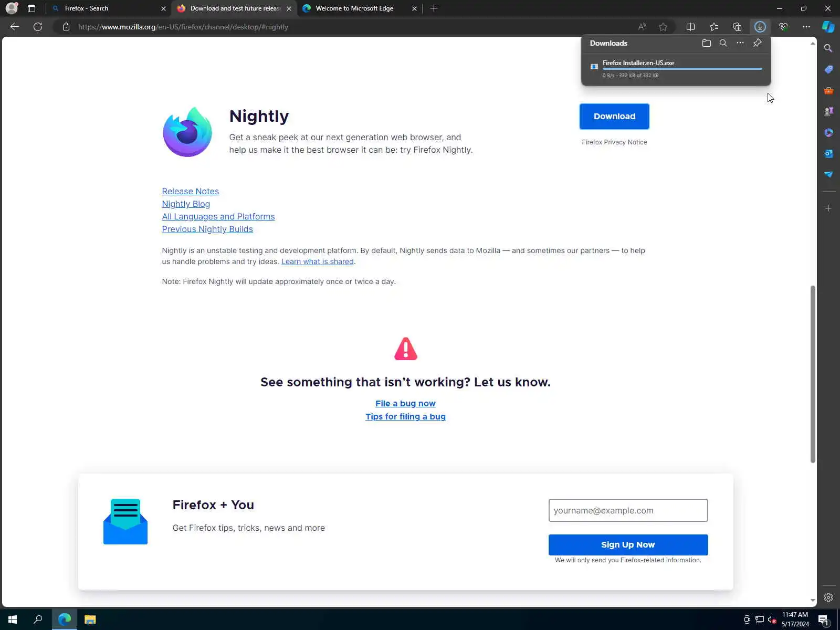Open the Windows Start menu
This screenshot has height=630, width=840.
(x=13, y=619)
